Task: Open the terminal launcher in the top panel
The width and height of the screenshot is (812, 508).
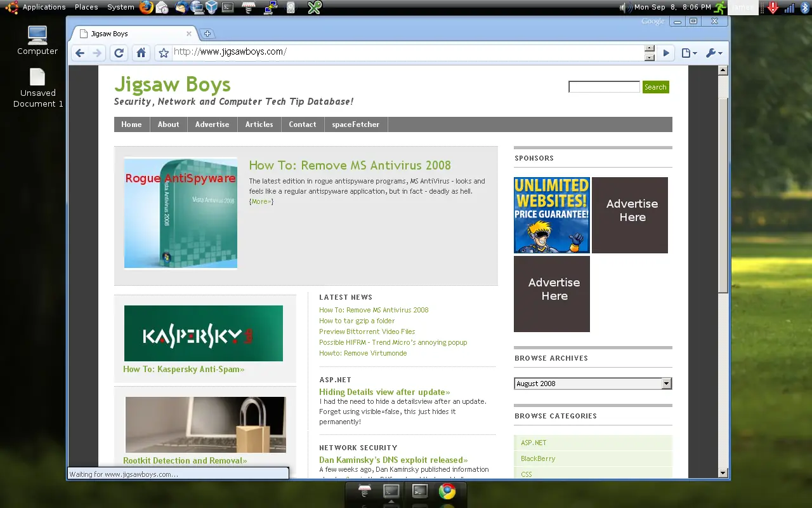Action: pos(227,8)
